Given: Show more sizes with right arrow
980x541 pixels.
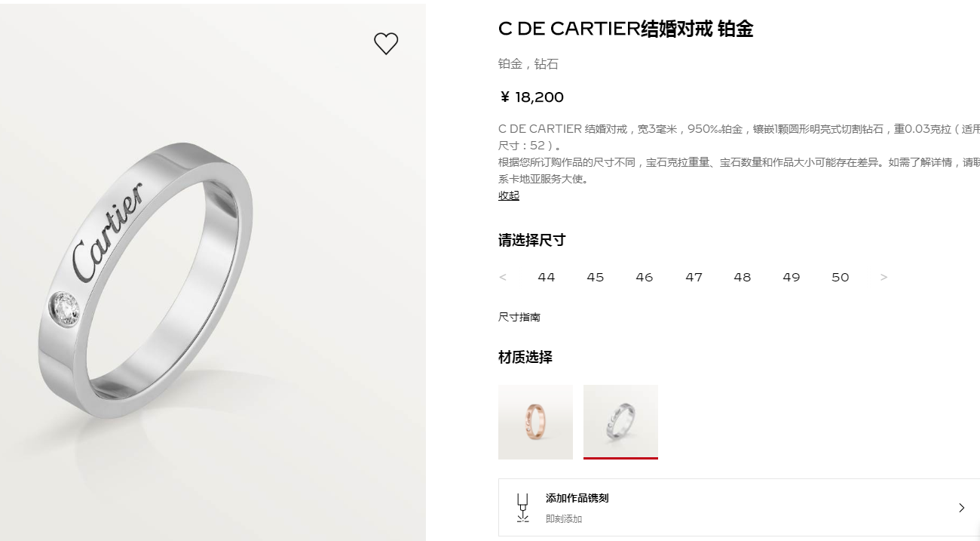Looking at the screenshot, I should point(884,277).
